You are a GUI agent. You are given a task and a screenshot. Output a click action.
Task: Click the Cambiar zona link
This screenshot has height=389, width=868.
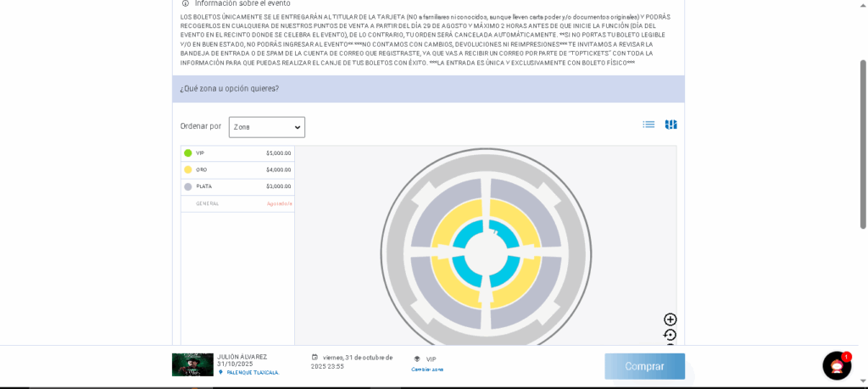tap(427, 369)
